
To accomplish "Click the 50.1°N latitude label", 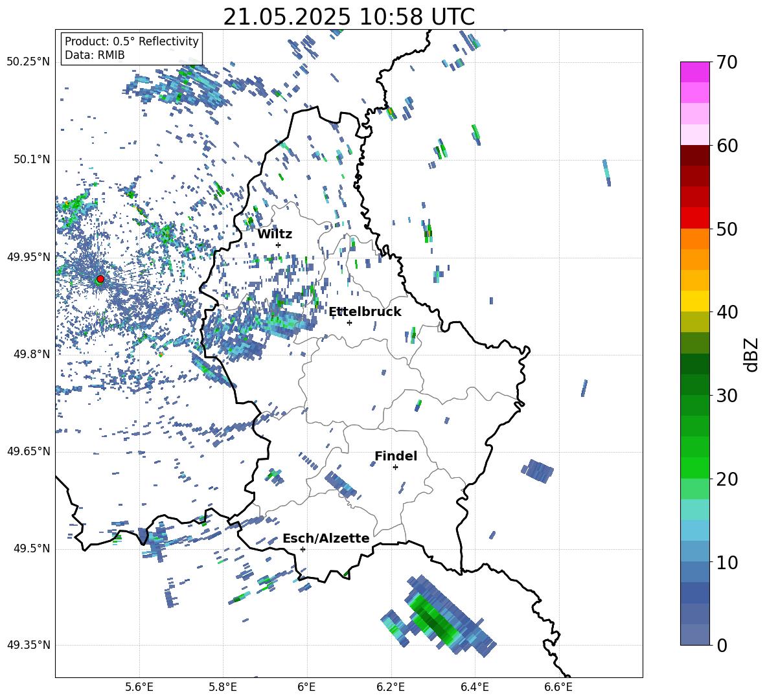I will click(31, 159).
